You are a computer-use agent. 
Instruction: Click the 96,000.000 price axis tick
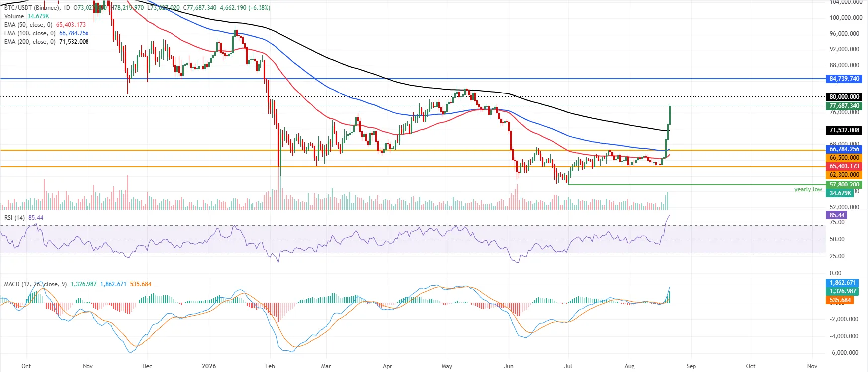pos(844,34)
